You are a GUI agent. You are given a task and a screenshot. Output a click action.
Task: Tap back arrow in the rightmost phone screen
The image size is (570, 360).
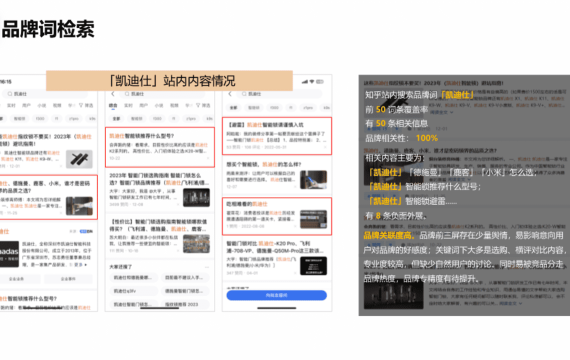[x=230, y=94]
